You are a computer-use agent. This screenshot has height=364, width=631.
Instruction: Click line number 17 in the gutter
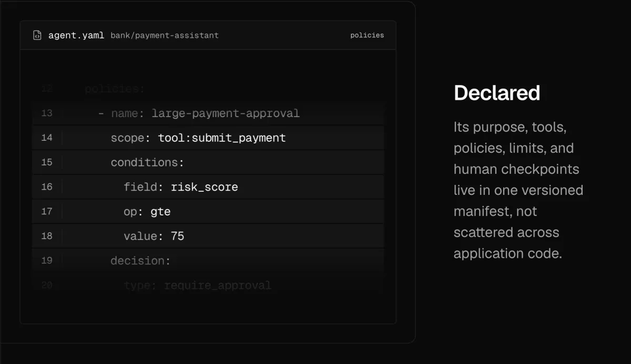pyautogui.click(x=47, y=212)
